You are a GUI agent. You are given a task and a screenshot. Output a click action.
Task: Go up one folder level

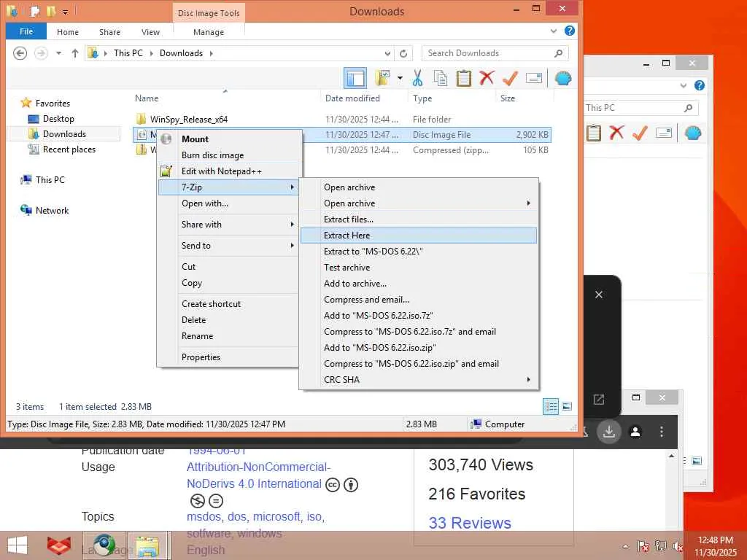click(75, 53)
